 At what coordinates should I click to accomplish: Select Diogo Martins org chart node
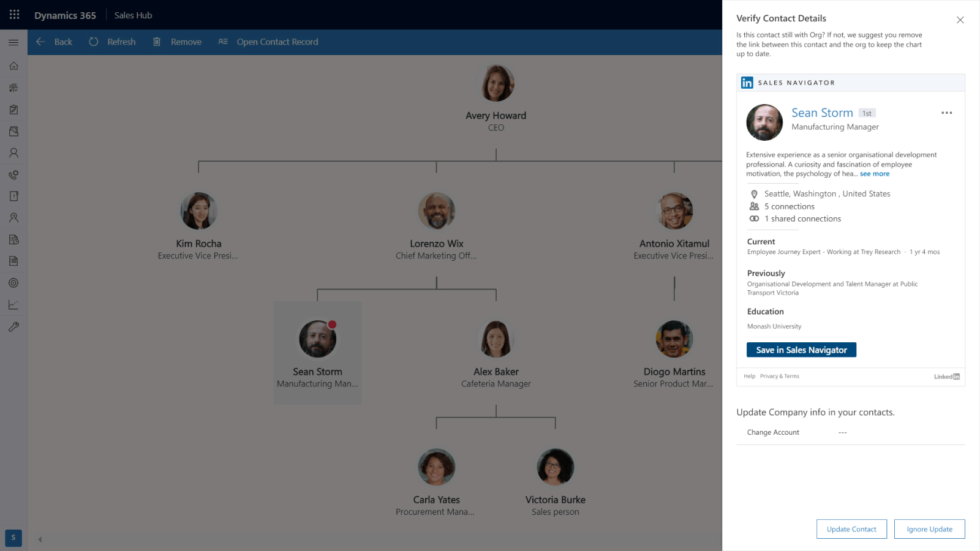coord(674,354)
